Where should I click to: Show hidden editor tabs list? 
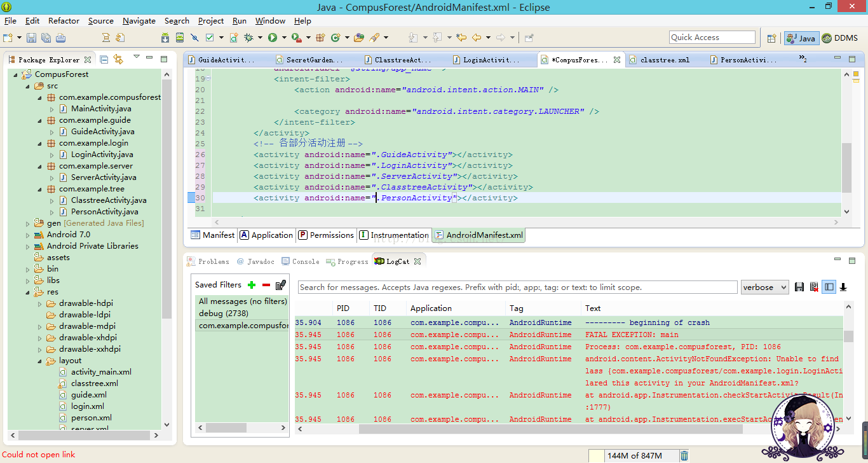[x=803, y=59]
